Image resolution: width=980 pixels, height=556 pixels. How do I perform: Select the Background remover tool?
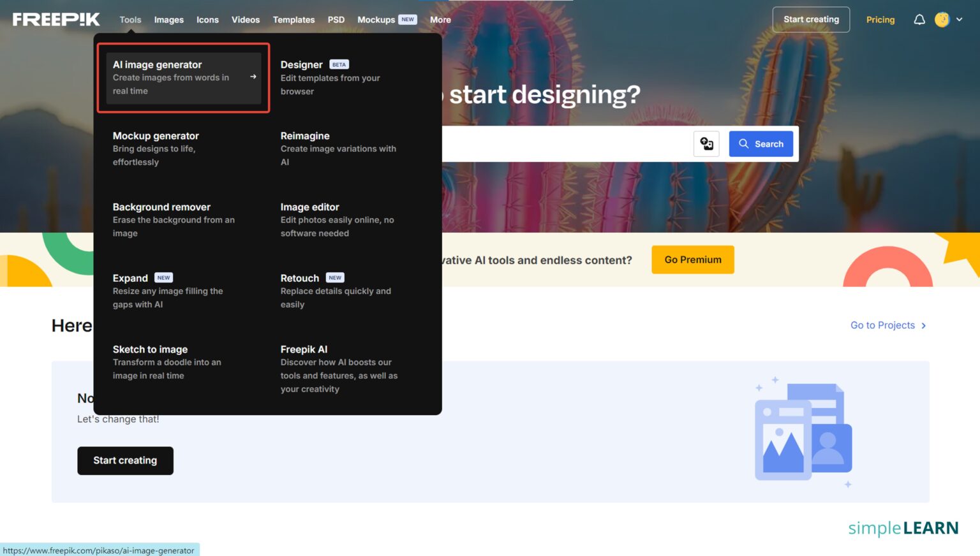click(161, 207)
